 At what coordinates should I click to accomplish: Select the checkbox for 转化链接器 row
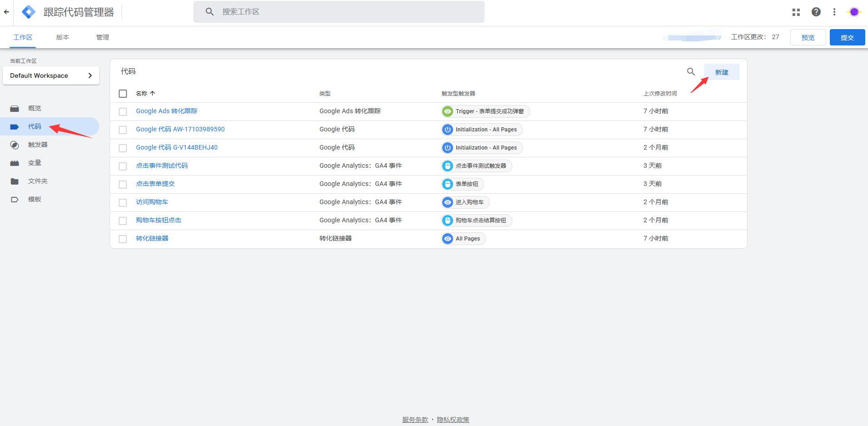[x=123, y=239]
